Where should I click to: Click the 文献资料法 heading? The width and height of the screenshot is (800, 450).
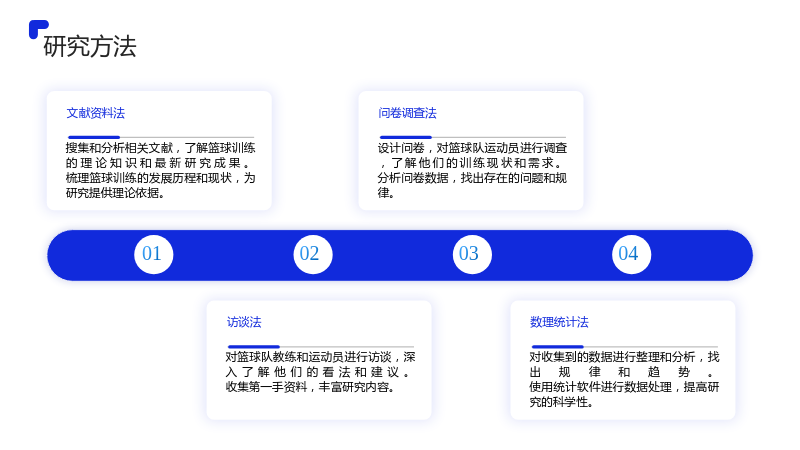95,113
